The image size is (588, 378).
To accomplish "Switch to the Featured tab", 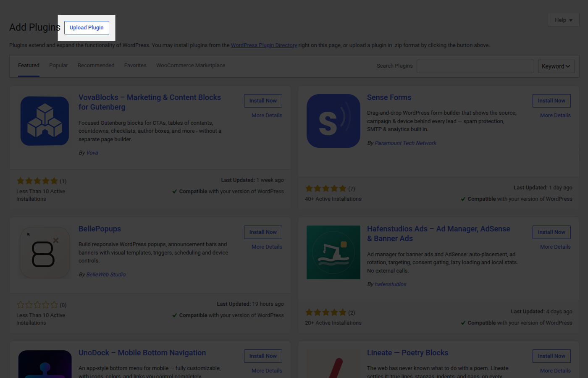I will [29, 66].
